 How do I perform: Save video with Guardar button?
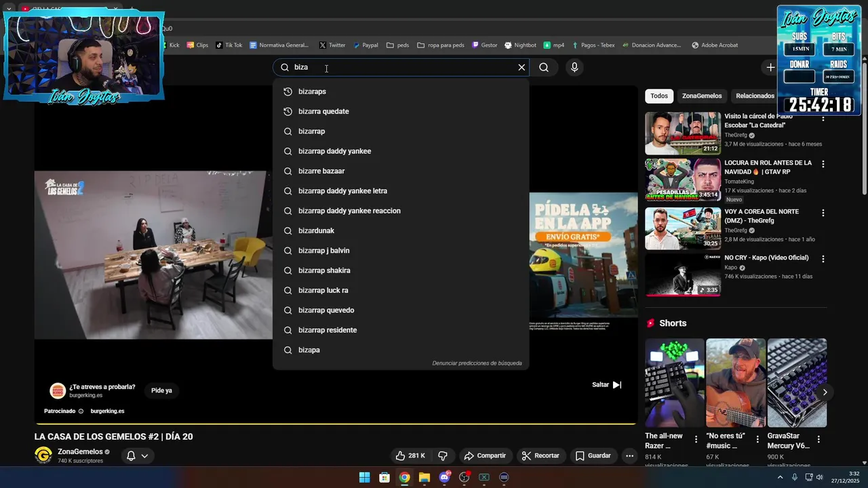click(593, 455)
